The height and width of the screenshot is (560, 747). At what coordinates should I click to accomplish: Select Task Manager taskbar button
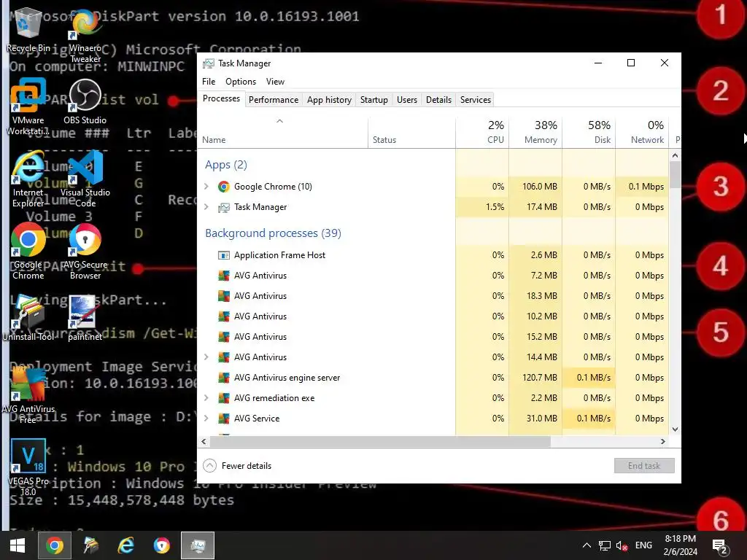[x=198, y=545]
